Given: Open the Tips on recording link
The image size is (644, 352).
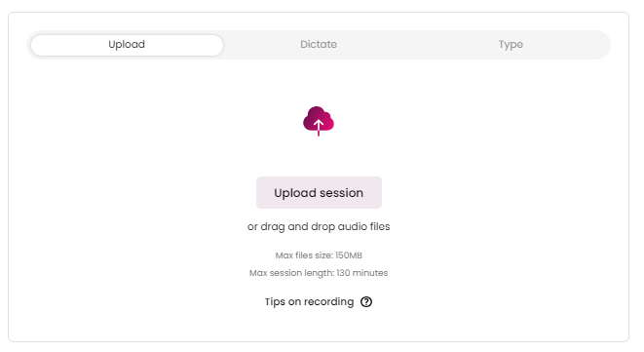Looking at the screenshot, I should click(319, 302).
